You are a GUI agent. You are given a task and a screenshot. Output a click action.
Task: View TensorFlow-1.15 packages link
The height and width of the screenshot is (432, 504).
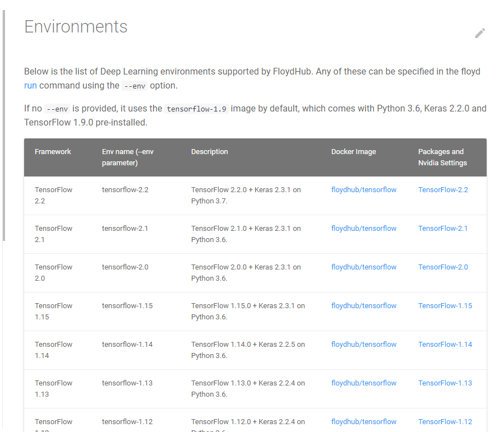(x=445, y=306)
